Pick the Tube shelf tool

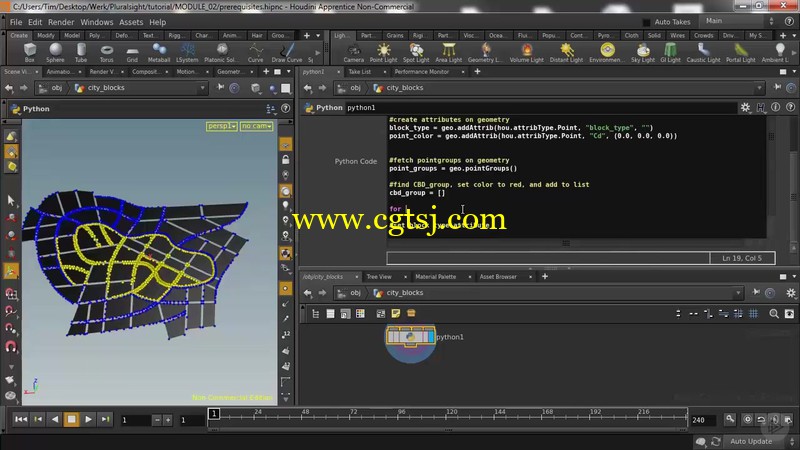tap(81, 53)
